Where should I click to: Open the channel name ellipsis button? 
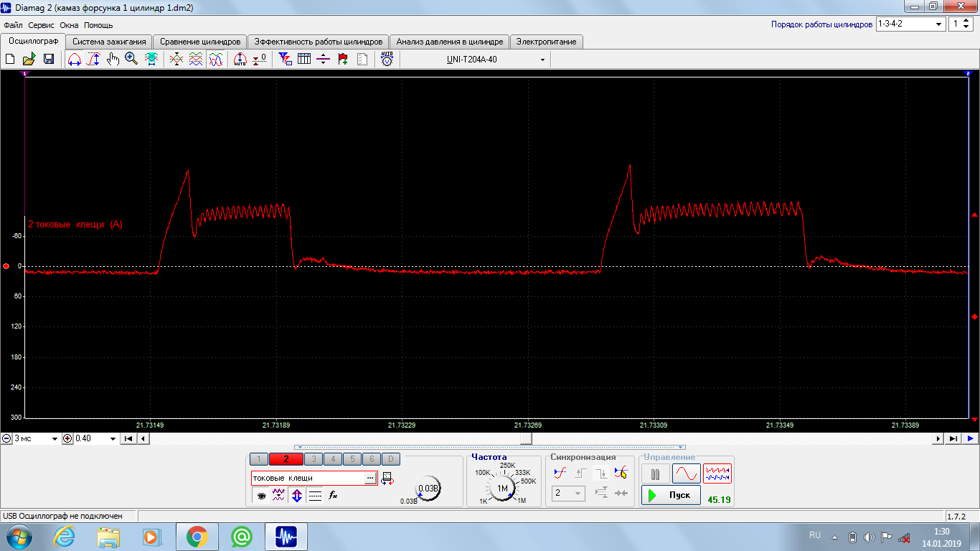(370, 478)
